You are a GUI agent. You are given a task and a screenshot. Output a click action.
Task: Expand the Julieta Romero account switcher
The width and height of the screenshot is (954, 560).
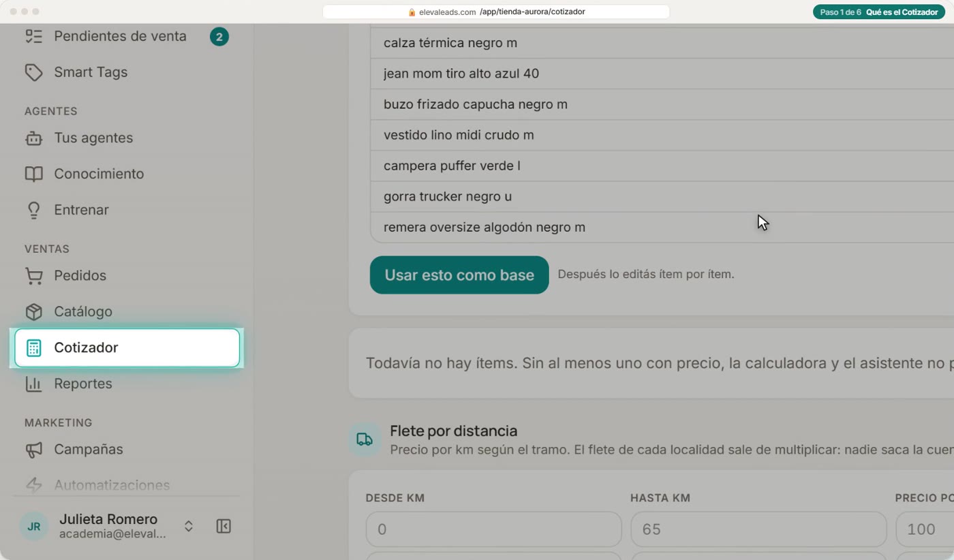click(189, 526)
